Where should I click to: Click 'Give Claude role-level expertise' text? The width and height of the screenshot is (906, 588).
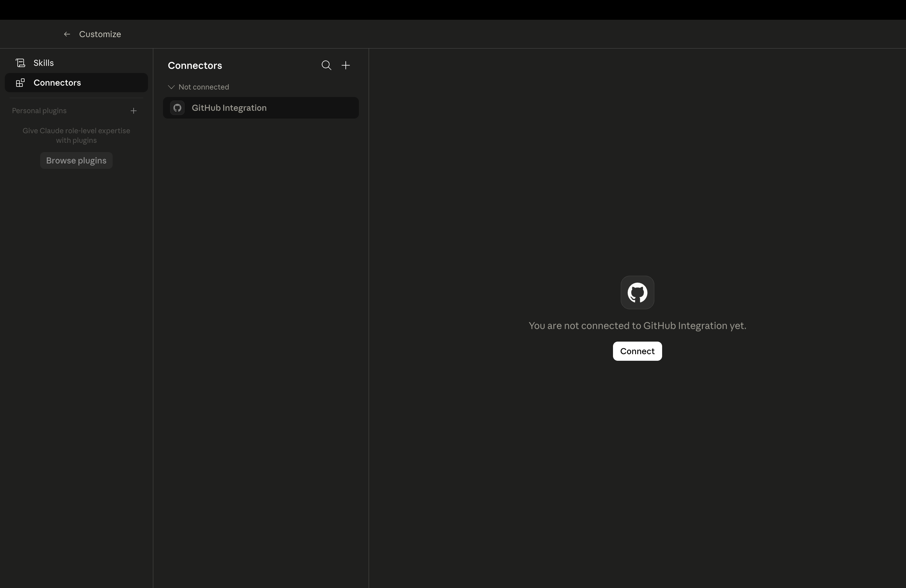coord(76,135)
